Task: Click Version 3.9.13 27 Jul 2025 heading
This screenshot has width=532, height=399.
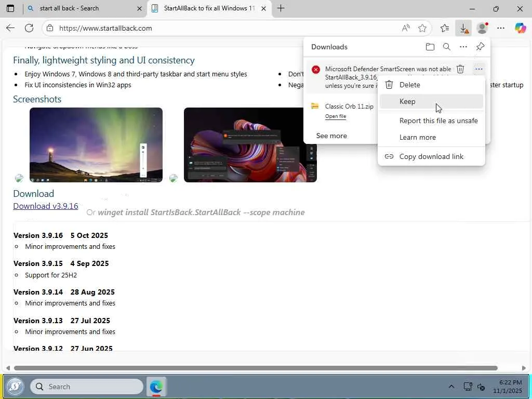Action: click(x=62, y=321)
